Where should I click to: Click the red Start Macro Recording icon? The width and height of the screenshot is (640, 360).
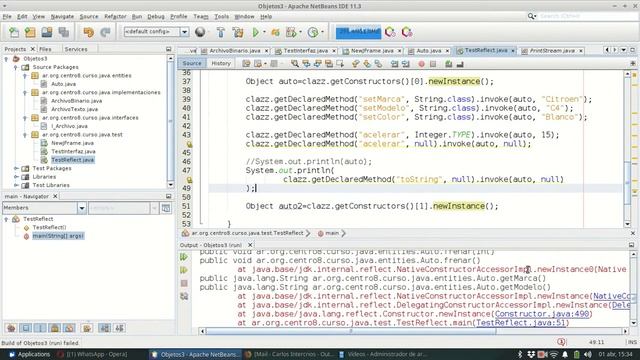421,64
